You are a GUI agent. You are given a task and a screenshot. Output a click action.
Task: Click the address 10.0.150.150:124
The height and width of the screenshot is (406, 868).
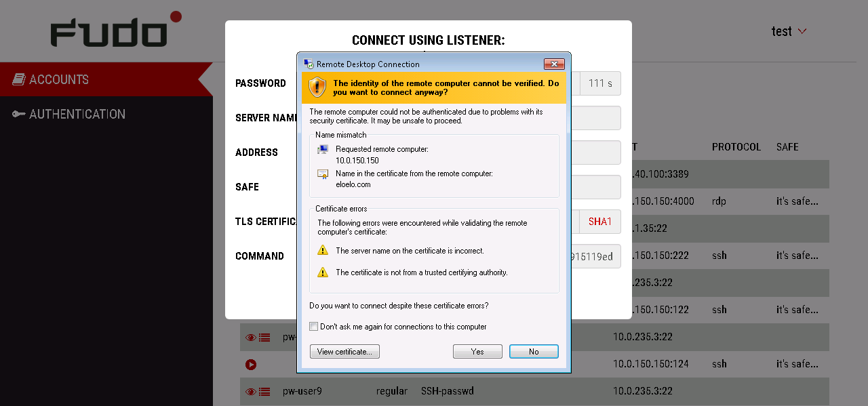651,364
